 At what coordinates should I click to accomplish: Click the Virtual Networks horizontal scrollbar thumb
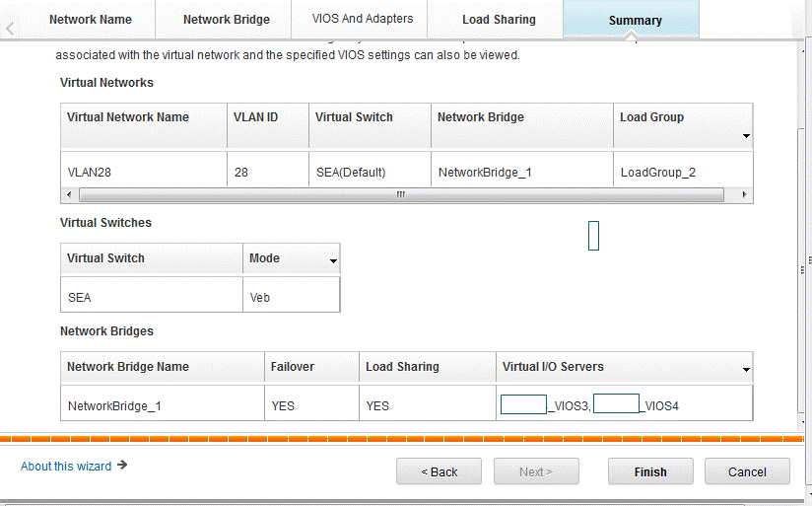click(399, 195)
